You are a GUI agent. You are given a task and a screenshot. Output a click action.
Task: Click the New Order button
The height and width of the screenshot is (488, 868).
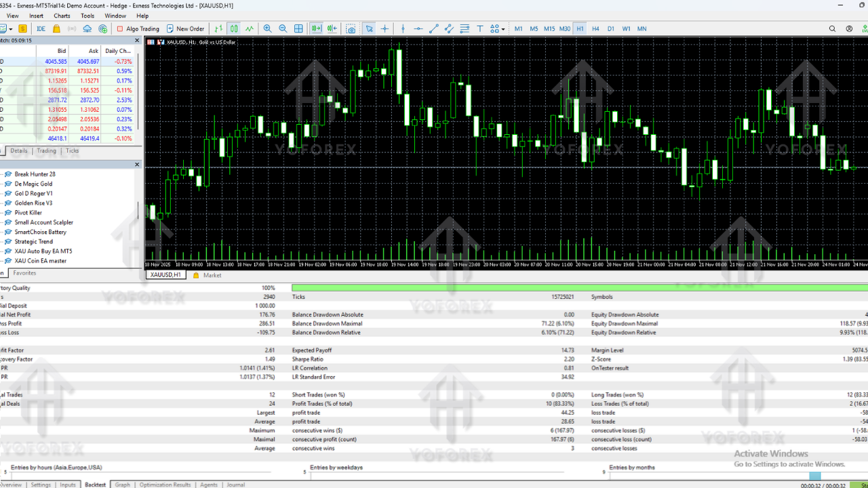[x=185, y=29]
